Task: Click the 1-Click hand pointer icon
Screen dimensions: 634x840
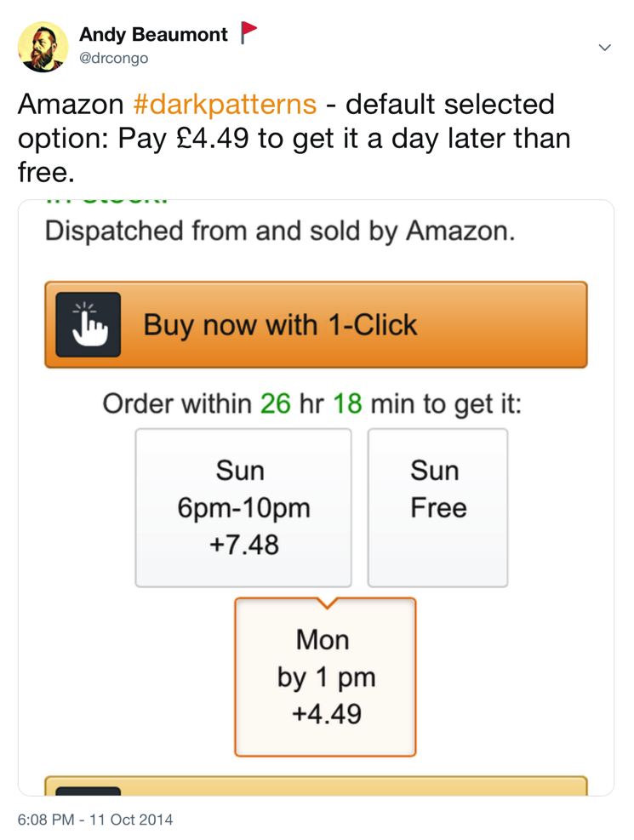Action: click(89, 324)
